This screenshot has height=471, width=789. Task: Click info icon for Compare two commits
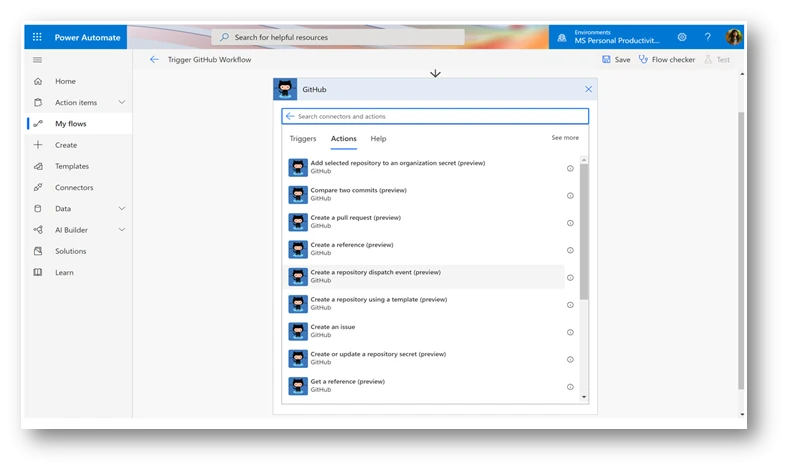(x=570, y=195)
